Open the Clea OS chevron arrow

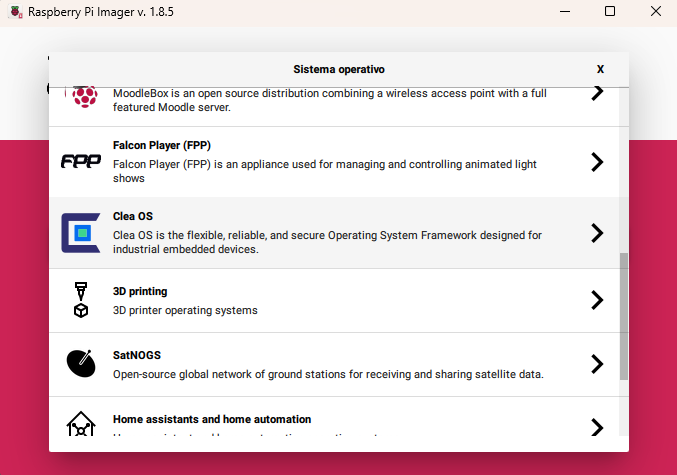point(597,233)
